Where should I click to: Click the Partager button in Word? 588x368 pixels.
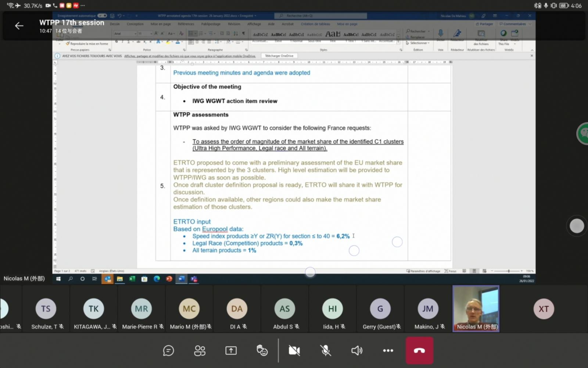click(484, 24)
